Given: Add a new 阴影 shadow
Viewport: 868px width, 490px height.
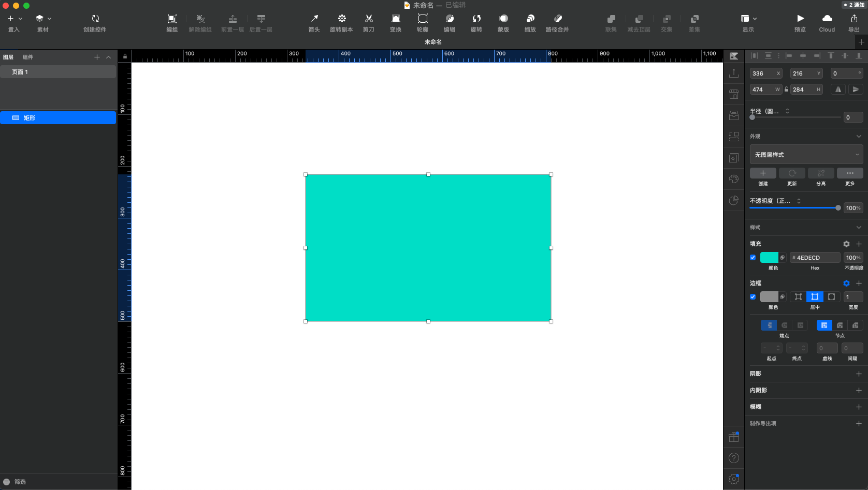Looking at the screenshot, I should tap(859, 374).
